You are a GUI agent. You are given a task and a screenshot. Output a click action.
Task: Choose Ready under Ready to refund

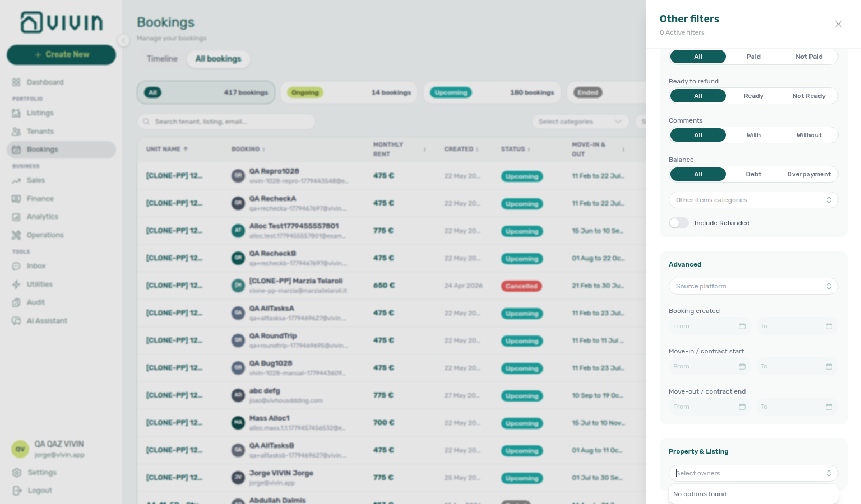click(753, 96)
